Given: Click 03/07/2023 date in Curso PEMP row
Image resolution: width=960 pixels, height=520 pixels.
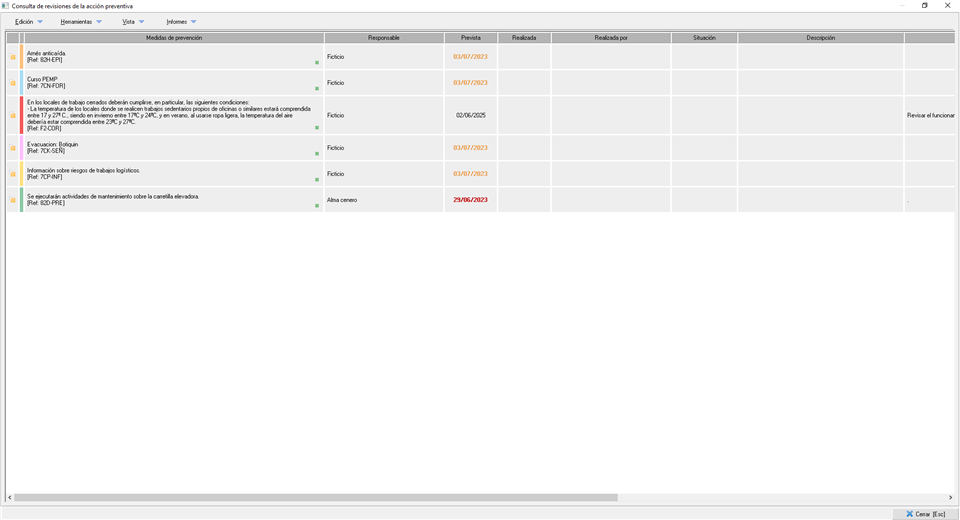Looking at the screenshot, I should 470,83.
